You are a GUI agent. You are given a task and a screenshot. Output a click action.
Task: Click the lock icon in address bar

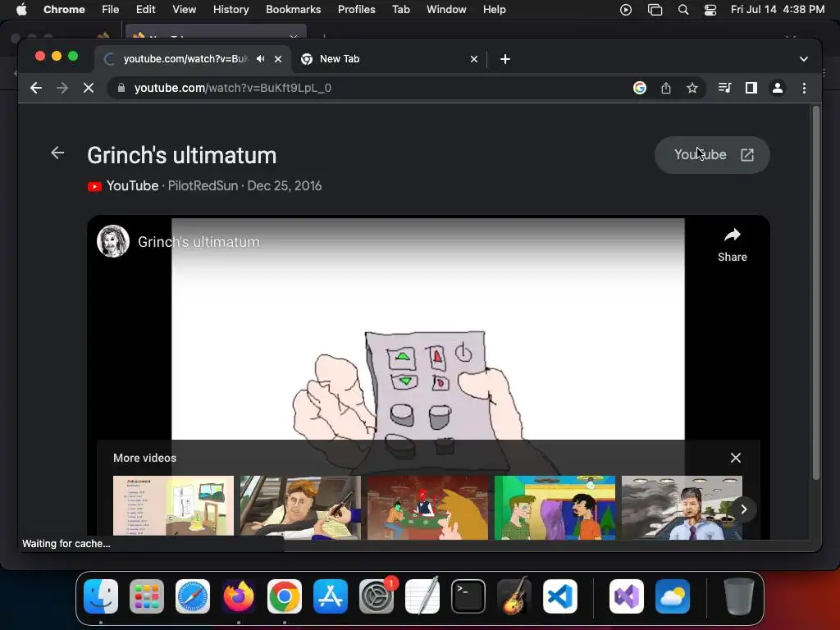click(x=121, y=88)
